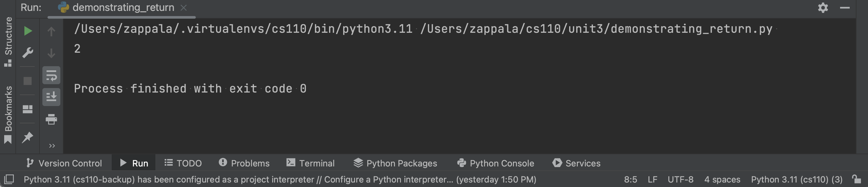Click the Down the Stack Trace arrow
Image resolution: width=868 pixels, height=187 pixels.
pos(51,53)
